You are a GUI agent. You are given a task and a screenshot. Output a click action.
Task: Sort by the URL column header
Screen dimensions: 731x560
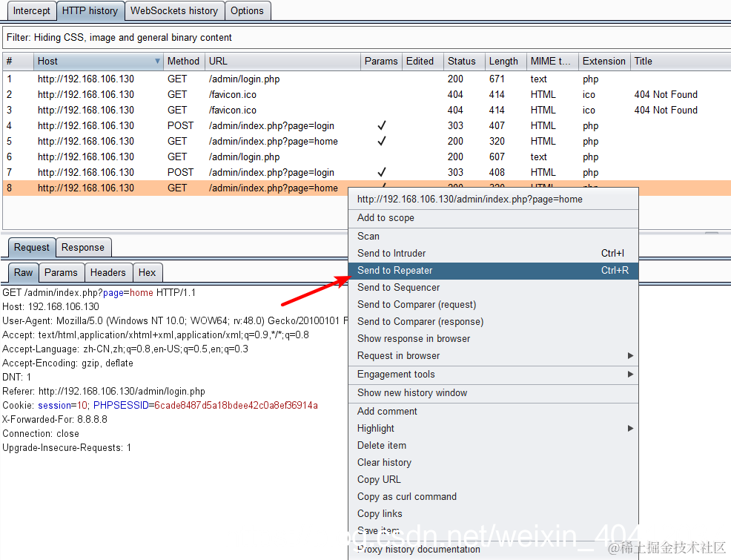click(282, 61)
